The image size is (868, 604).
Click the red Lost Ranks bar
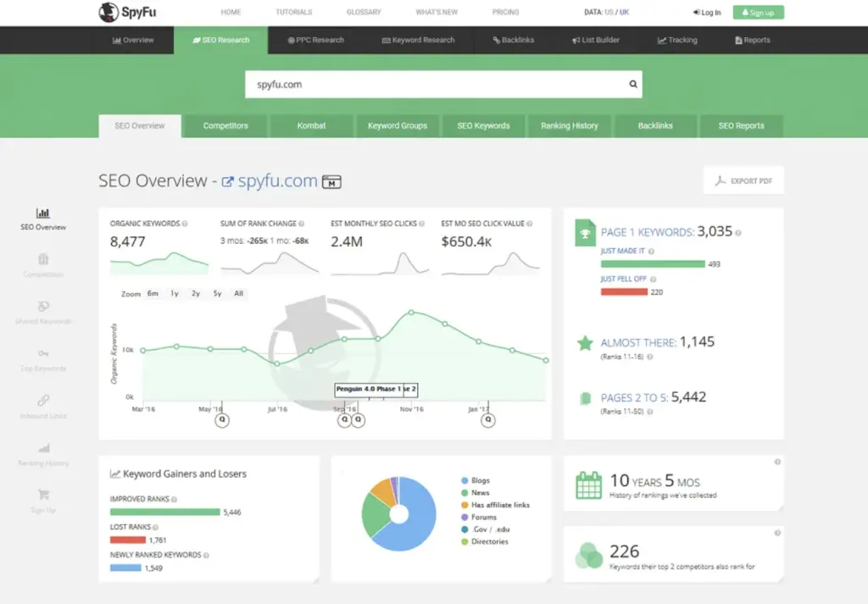click(128, 540)
